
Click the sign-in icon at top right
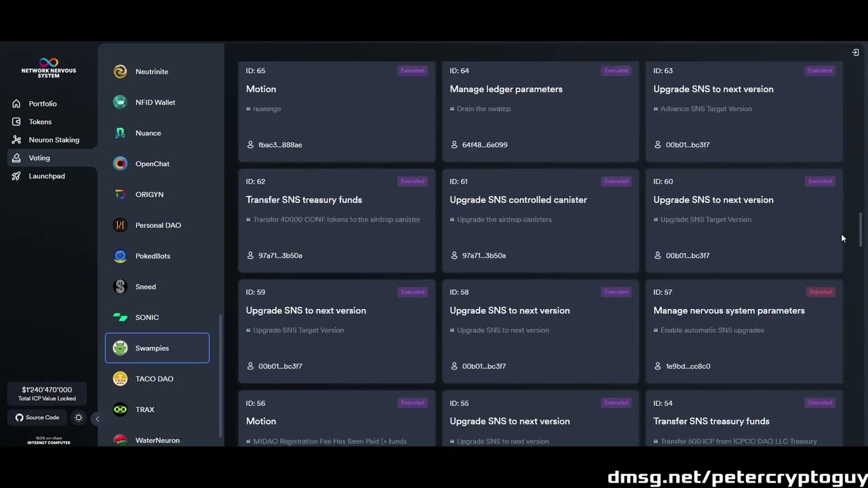click(x=855, y=52)
